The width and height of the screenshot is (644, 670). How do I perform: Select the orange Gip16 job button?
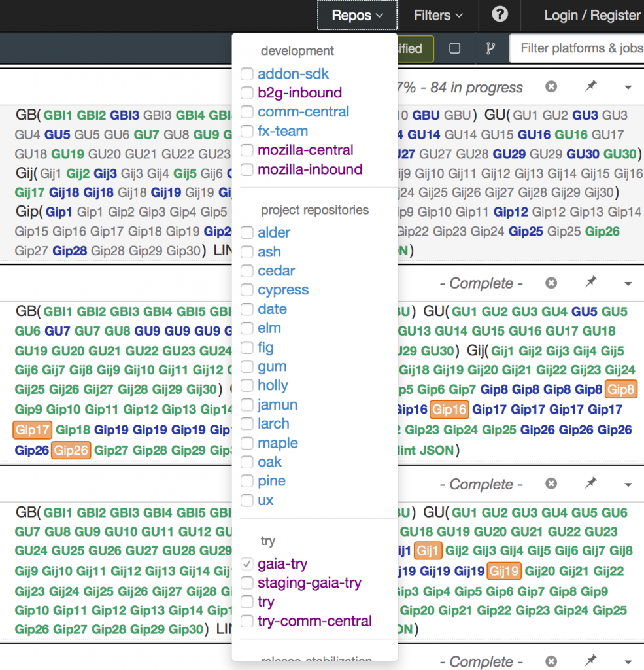pyautogui.click(x=449, y=410)
